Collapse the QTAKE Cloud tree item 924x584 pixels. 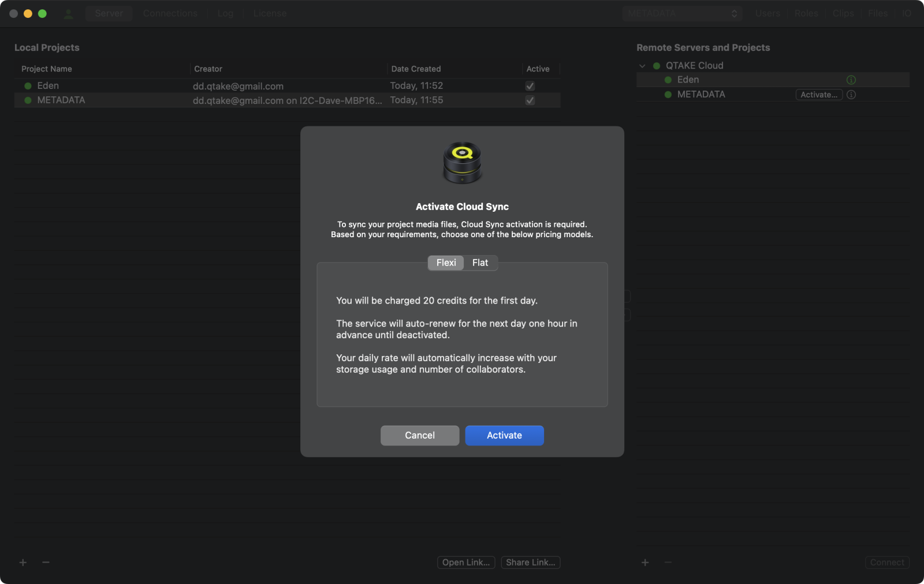642,65
